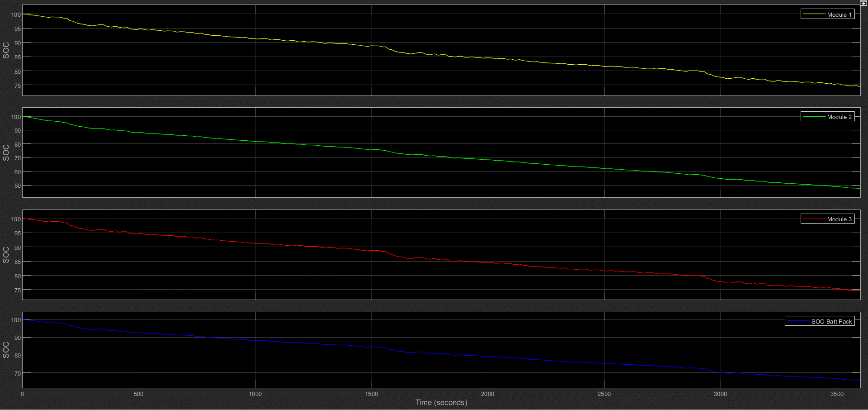The image size is (868, 410).
Task: Click the yellow line sample in Module 1 legend
Action: [x=814, y=14]
